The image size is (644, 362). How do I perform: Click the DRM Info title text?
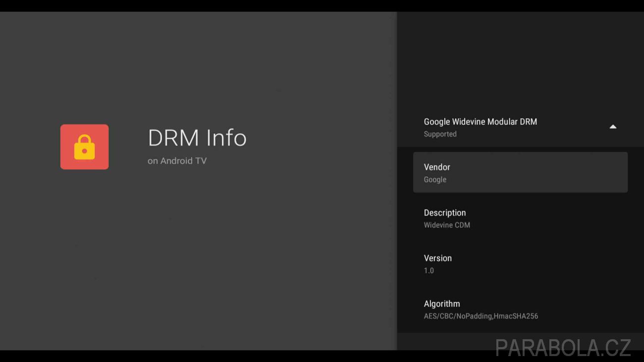(x=197, y=138)
